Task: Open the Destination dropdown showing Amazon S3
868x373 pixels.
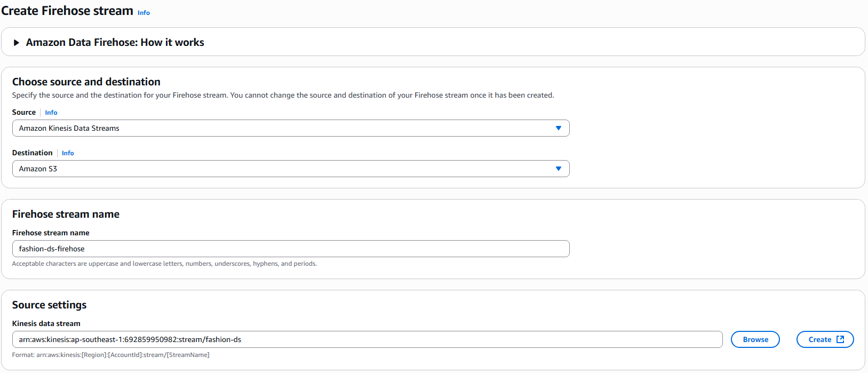Action: [291, 169]
